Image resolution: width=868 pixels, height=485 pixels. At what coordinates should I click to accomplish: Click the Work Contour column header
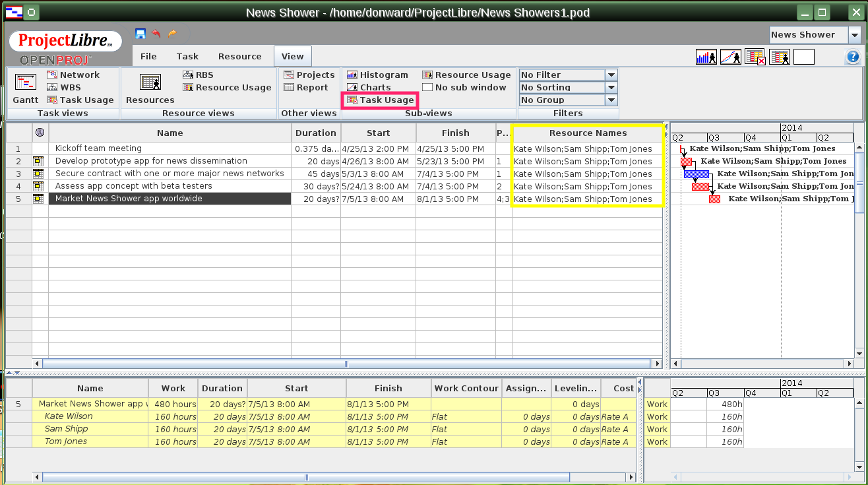pyautogui.click(x=466, y=389)
